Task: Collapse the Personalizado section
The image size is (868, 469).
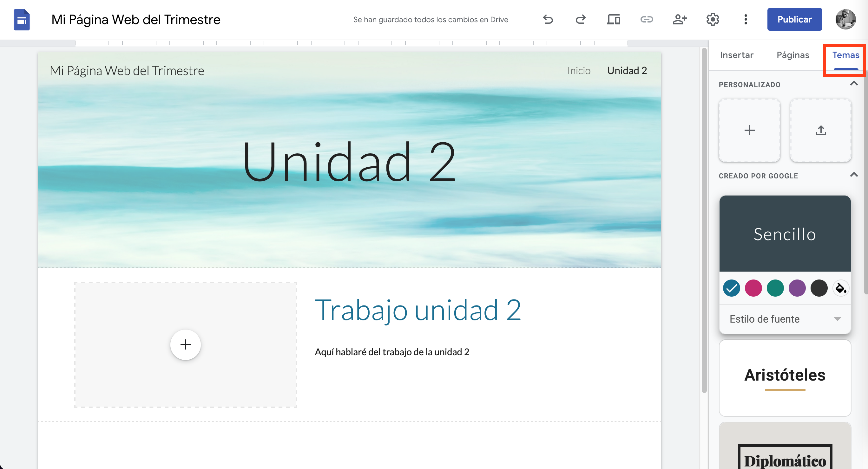Action: click(x=853, y=83)
